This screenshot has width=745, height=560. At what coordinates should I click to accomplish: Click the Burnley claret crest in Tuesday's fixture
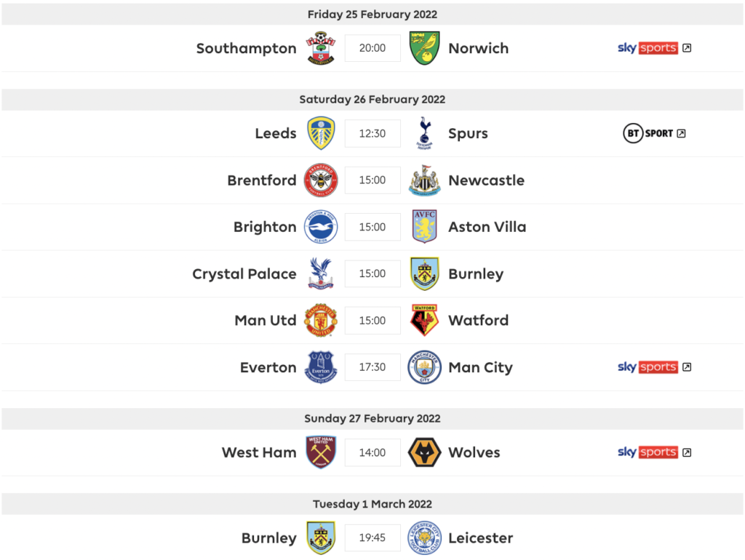[321, 538]
